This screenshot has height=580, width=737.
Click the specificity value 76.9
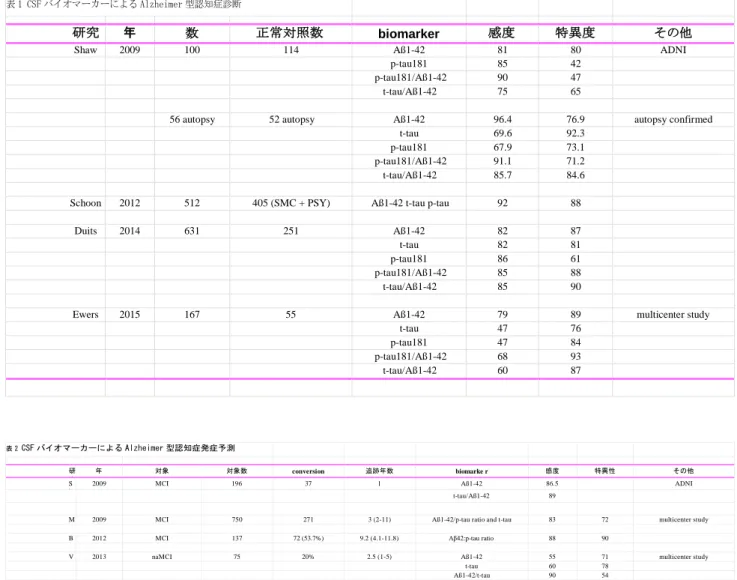pyautogui.click(x=575, y=119)
